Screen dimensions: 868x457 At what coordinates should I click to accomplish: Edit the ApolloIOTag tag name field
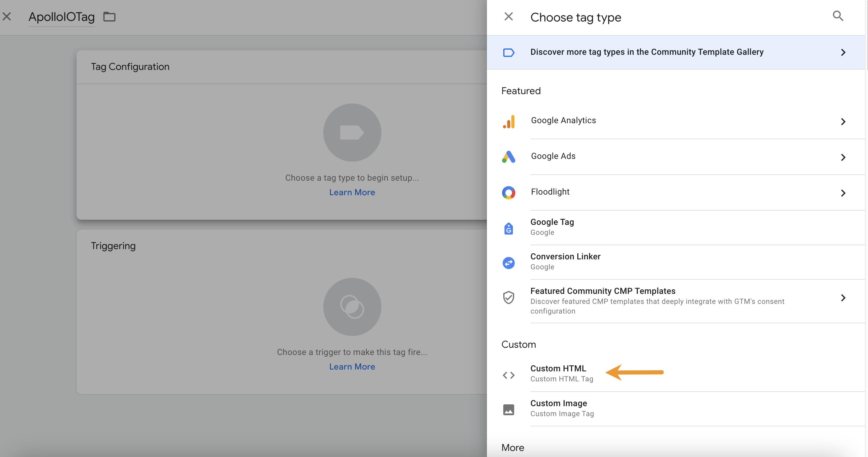point(61,17)
